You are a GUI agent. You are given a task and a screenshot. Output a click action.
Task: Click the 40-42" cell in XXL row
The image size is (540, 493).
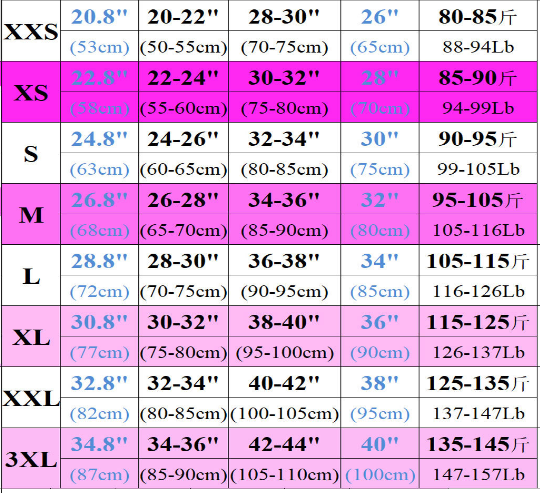(284, 382)
